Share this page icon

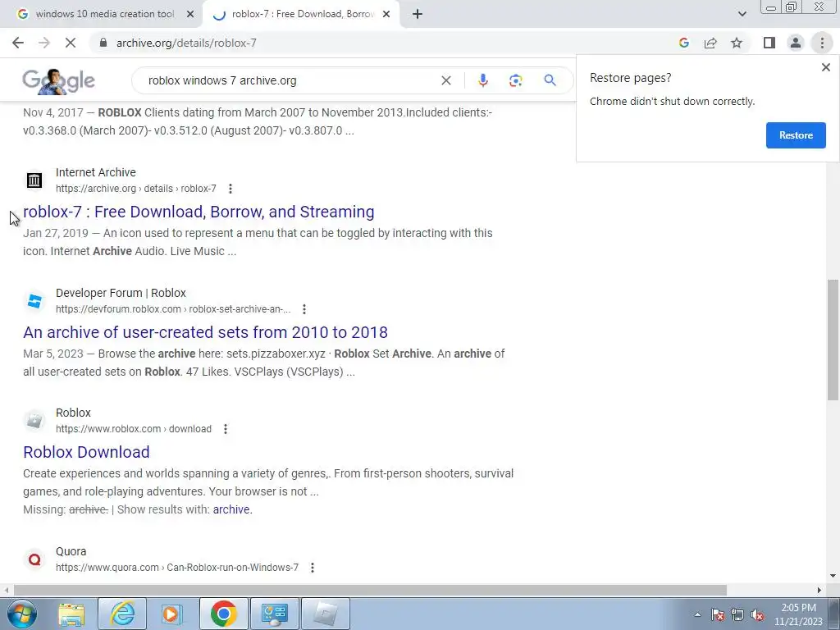tap(710, 43)
